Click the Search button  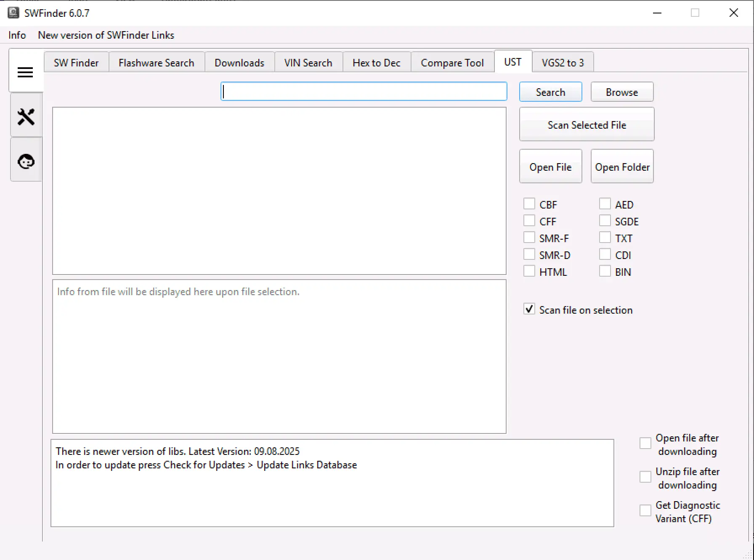tap(551, 92)
